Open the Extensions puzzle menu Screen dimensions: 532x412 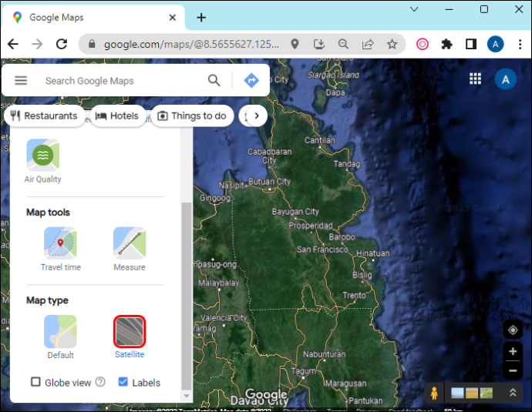[446, 44]
